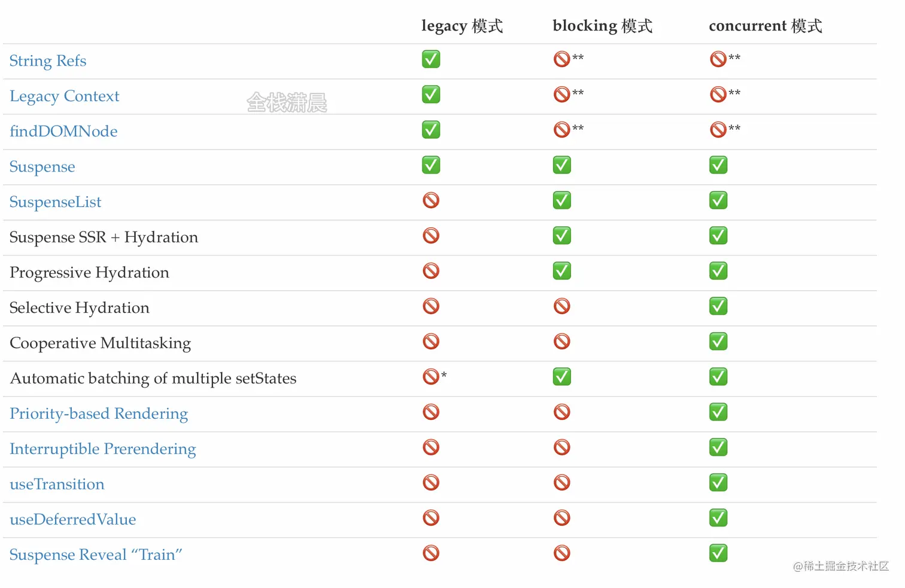905x588 pixels.
Task: Click green check for String Refs legacy
Action: [431, 59]
